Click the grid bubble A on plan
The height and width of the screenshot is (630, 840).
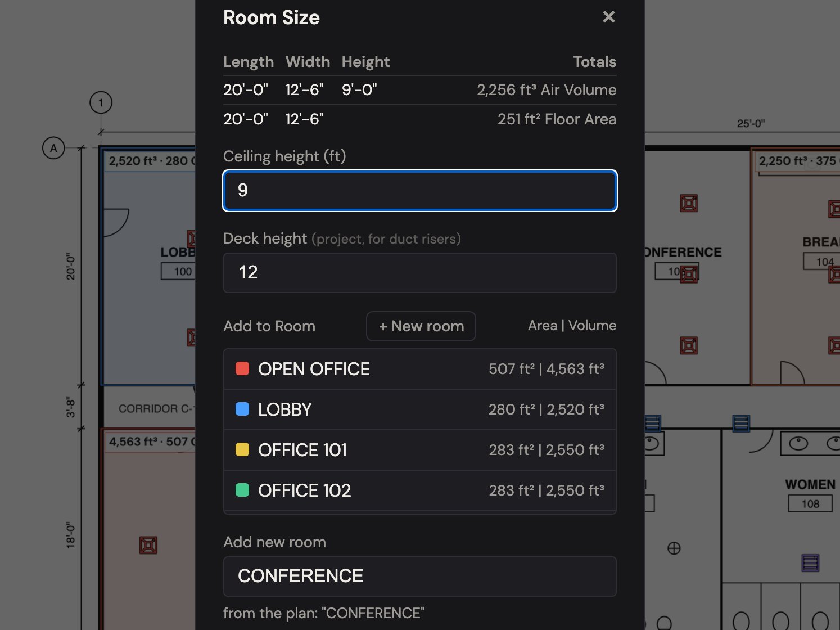click(x=53, y=148)
